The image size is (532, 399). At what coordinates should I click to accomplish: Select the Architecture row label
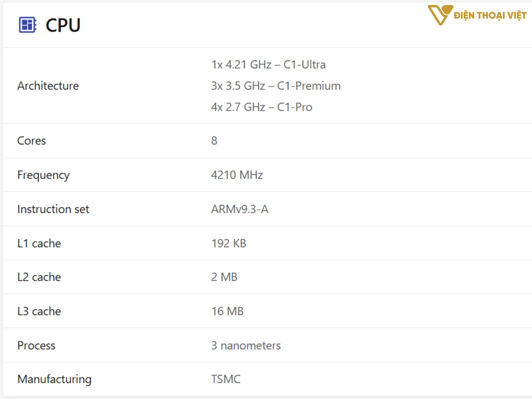point(48,86)
